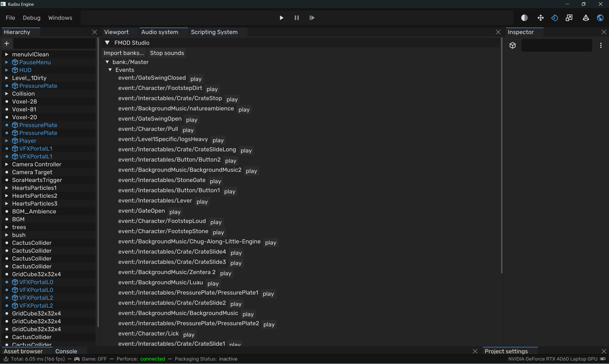Image resolution: width=609 pixels, height=364 pixels.
Task: Click the Hierarchy search field
Action: (54, 43)
